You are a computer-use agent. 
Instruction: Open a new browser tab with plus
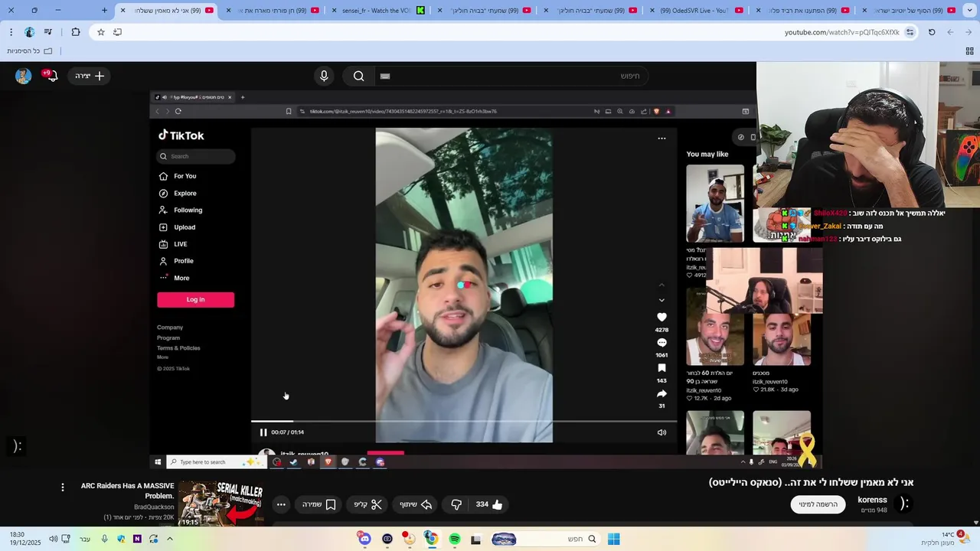coord(105,11)
